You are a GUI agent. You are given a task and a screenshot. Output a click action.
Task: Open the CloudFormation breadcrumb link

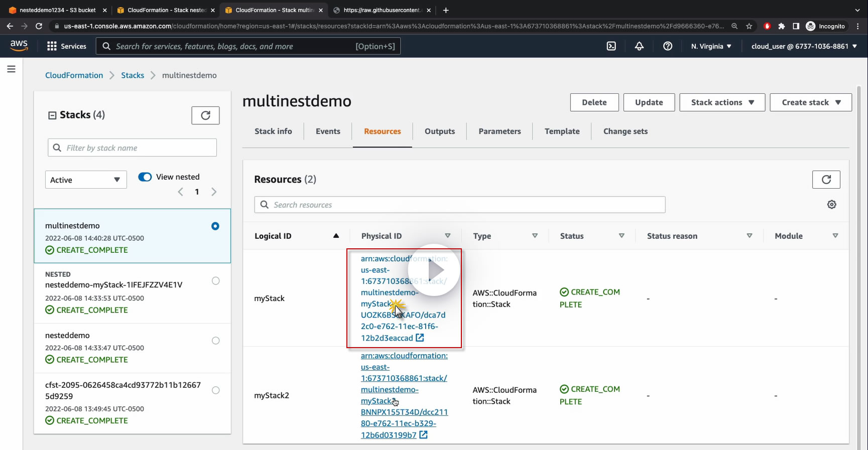pyautogui.click(x=74, y=75)
